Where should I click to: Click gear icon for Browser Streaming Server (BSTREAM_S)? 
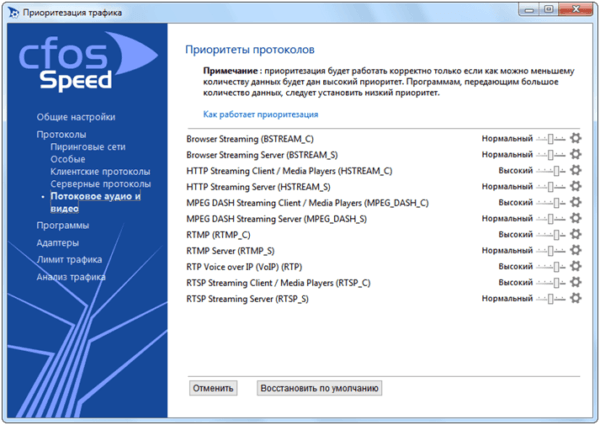[576, 154]
